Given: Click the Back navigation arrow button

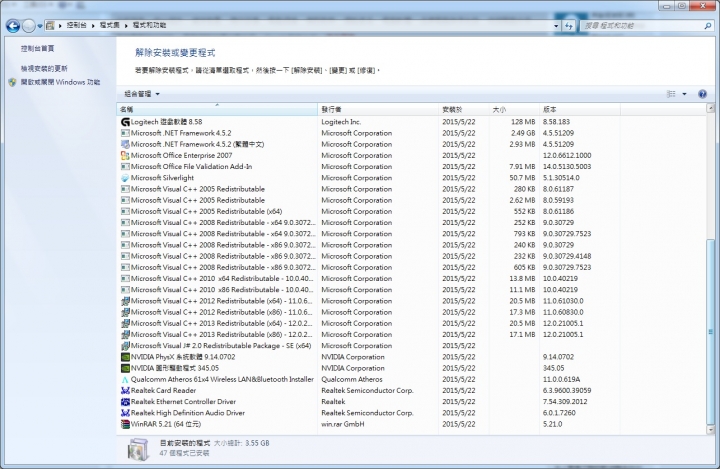Looking at the screenshot, I should tap(13, 26).
